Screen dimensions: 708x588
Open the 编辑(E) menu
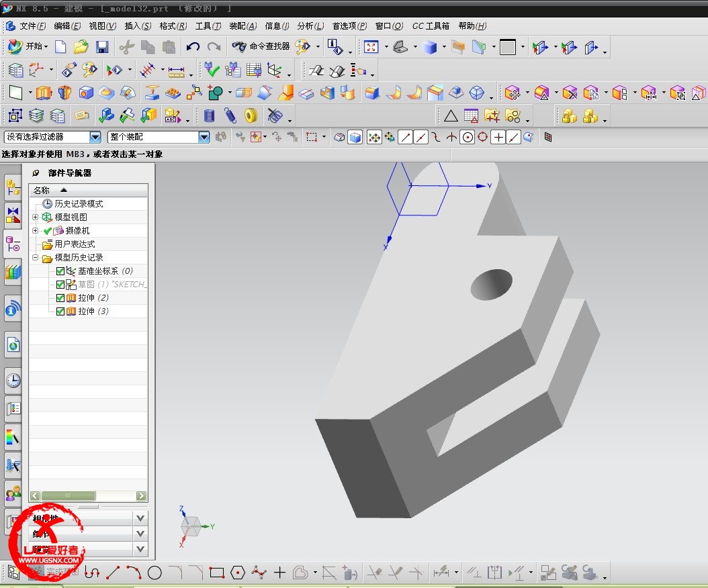point(67,26)
